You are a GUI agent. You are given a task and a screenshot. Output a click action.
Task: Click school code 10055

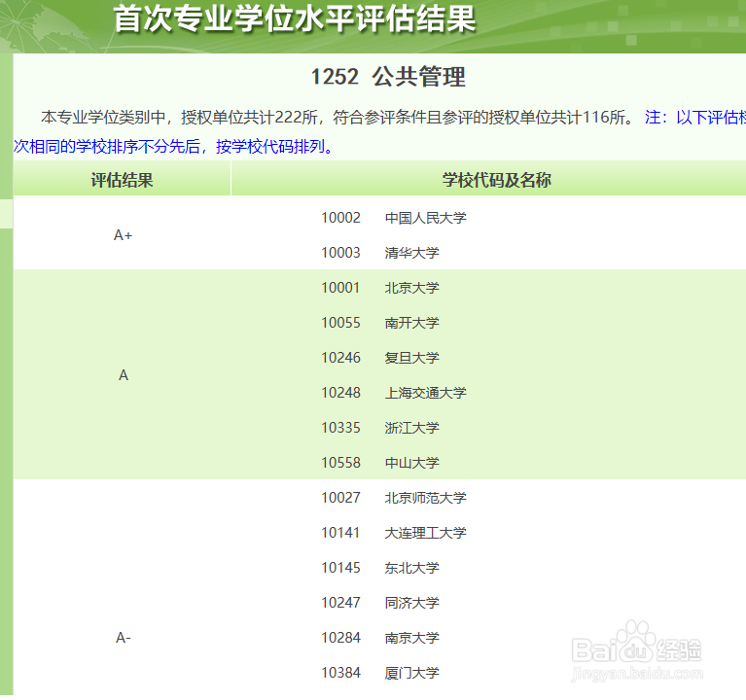pyautogui.click(x=340, y=323)
